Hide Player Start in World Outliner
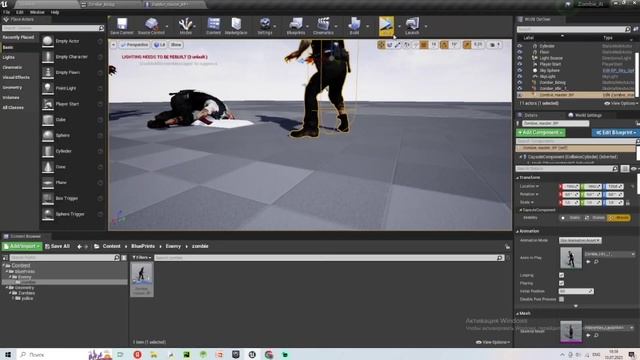This screenshot has height=360, width=640. [x=520, y=64]
